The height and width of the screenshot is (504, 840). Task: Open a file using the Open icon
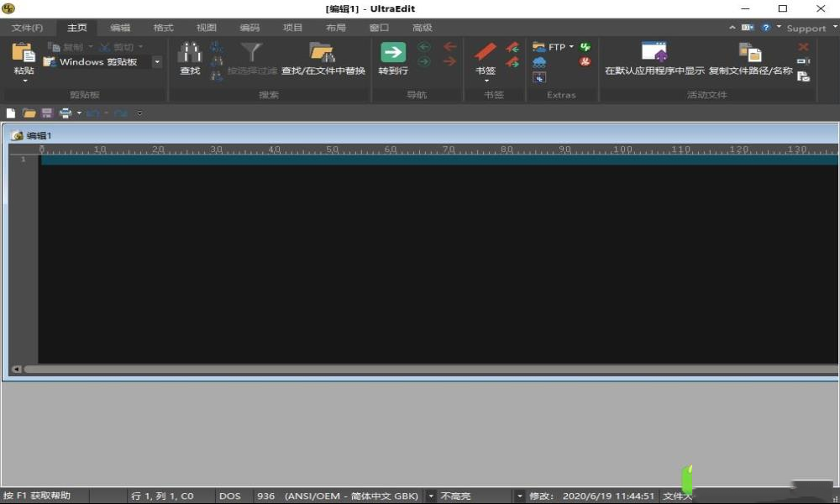pos(29,112)
